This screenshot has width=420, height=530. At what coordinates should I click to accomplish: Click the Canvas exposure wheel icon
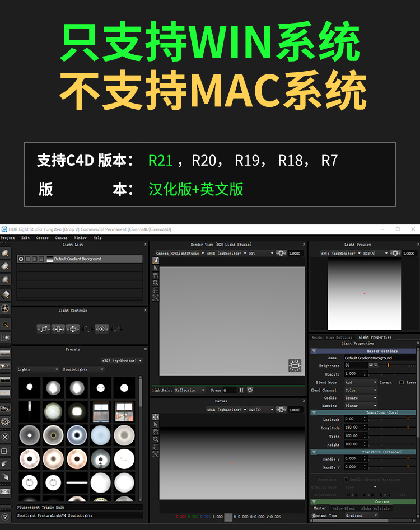[281, 409]
